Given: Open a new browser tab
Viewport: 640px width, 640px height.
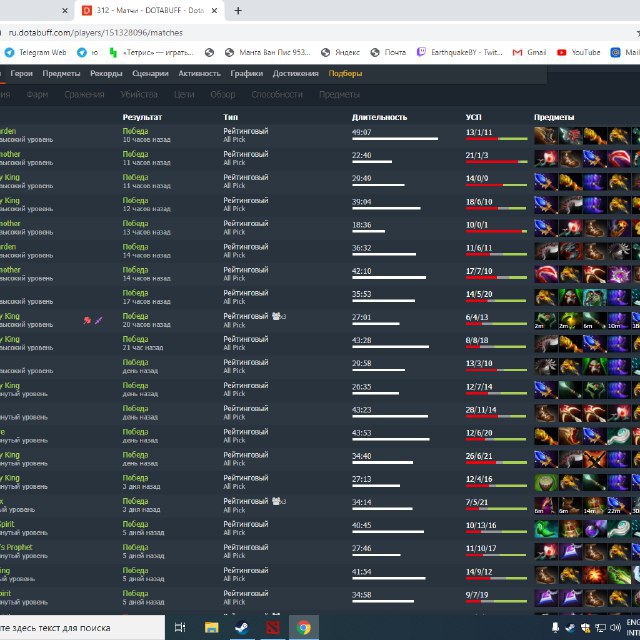Looking at the screenshot, I should pos(238,11).
